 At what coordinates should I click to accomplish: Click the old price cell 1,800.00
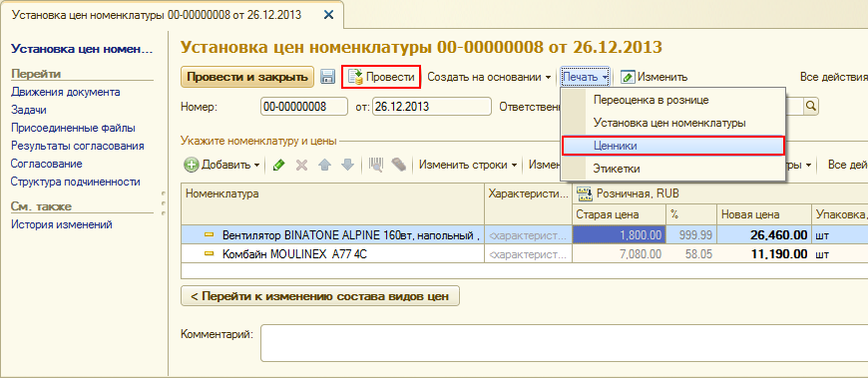tap(619, 235)
